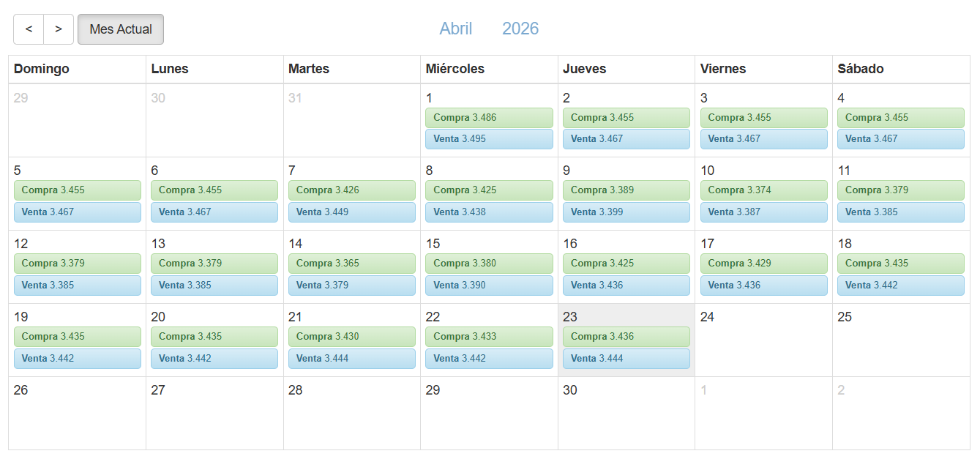The width and height of the screenshot is (980, 459).
Task: Click the Mes Actual button
Action: point(121,29)
